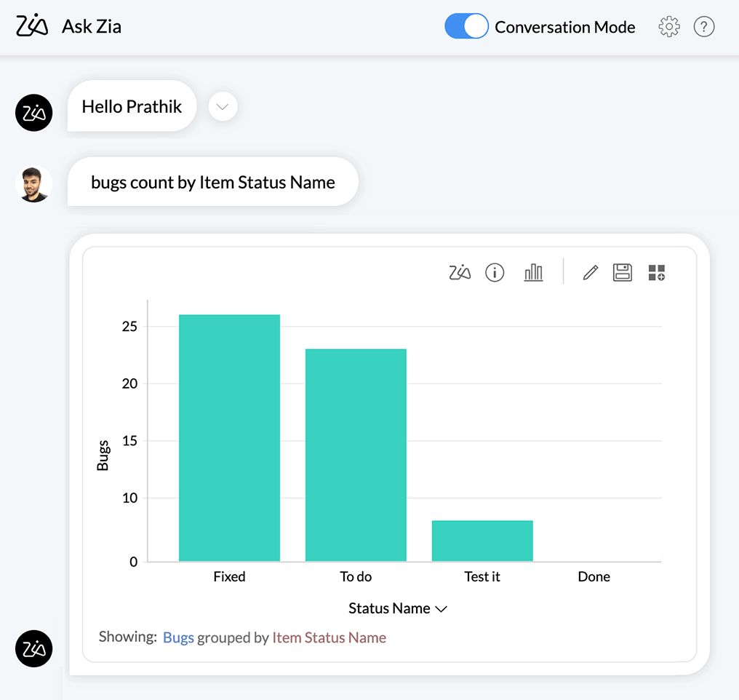The image size is (739, 700).
Task: Click the 'bugs count by Item Status Name' message
Action: pyautogui.click(x=212, y=182)
